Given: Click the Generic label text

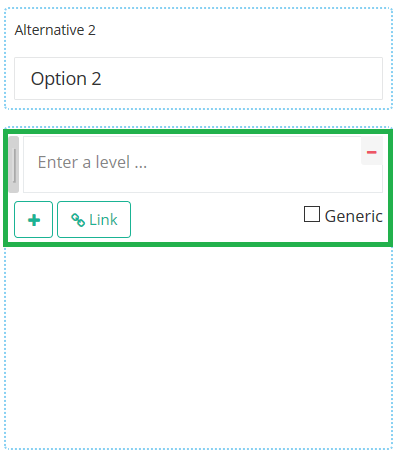Looking at the screenshot, I should click(x=354, y=216).
